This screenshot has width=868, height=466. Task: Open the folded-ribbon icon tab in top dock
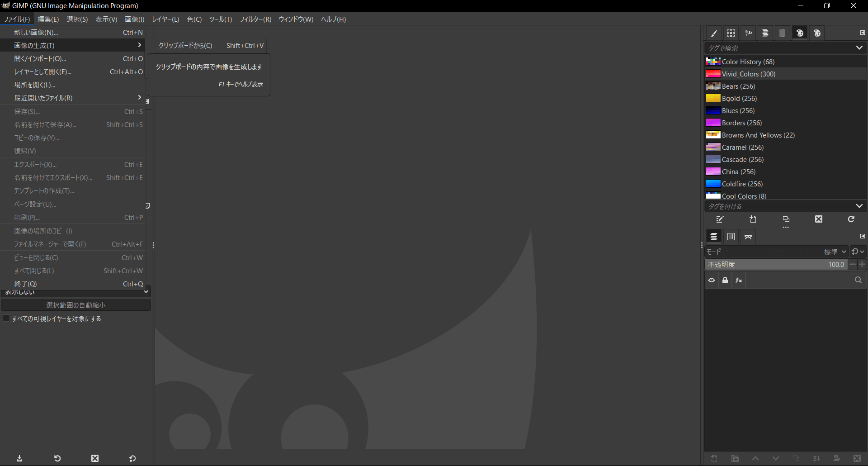[765, 33]
